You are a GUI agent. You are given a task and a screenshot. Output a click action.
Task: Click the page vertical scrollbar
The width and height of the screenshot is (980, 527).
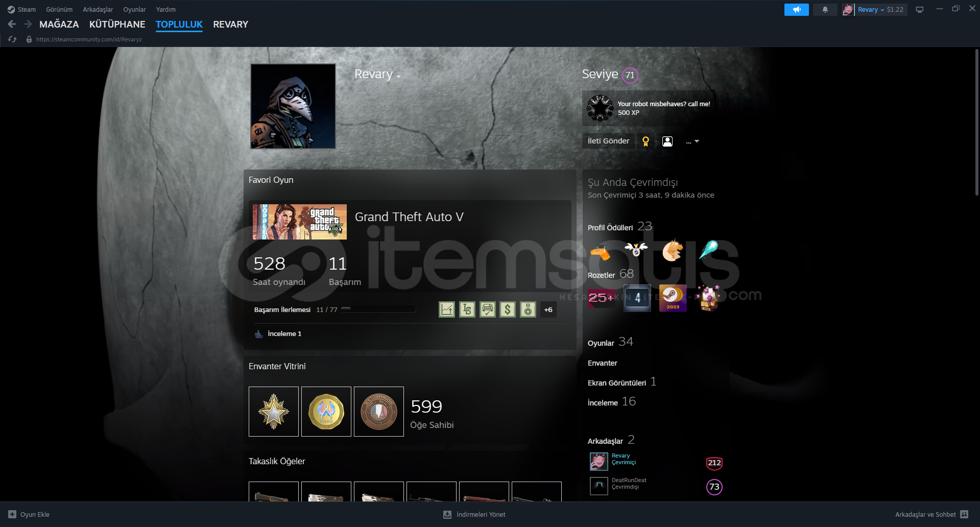point(976,123)
